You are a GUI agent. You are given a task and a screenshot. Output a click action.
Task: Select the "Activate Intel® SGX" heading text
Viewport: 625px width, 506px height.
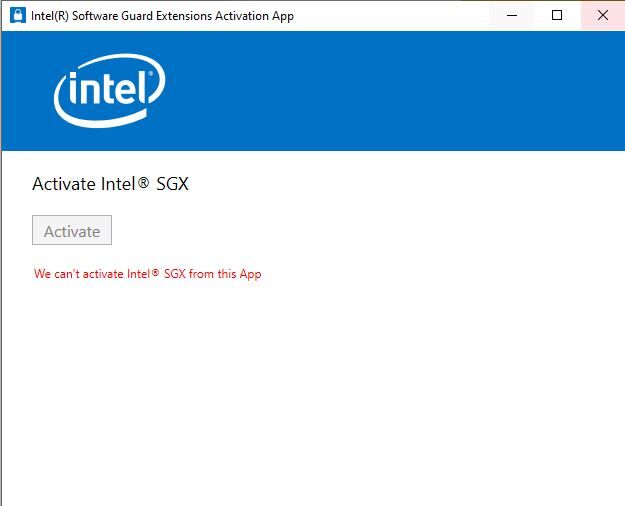tap(110, 184)
